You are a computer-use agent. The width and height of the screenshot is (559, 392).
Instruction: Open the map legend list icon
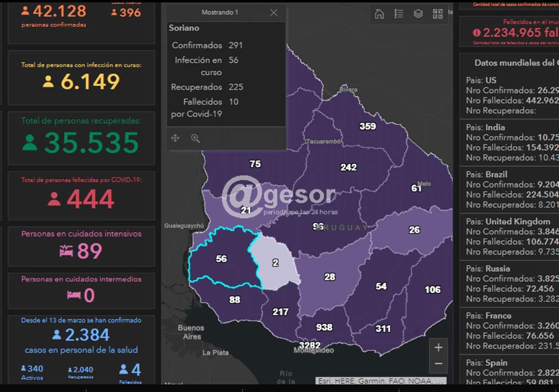tap(399, 14)
